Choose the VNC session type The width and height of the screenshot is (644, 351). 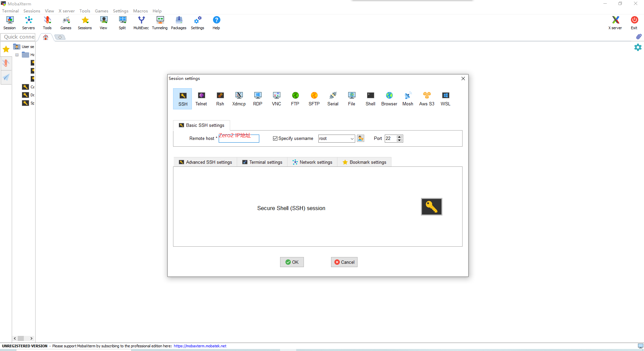point(276,99)
